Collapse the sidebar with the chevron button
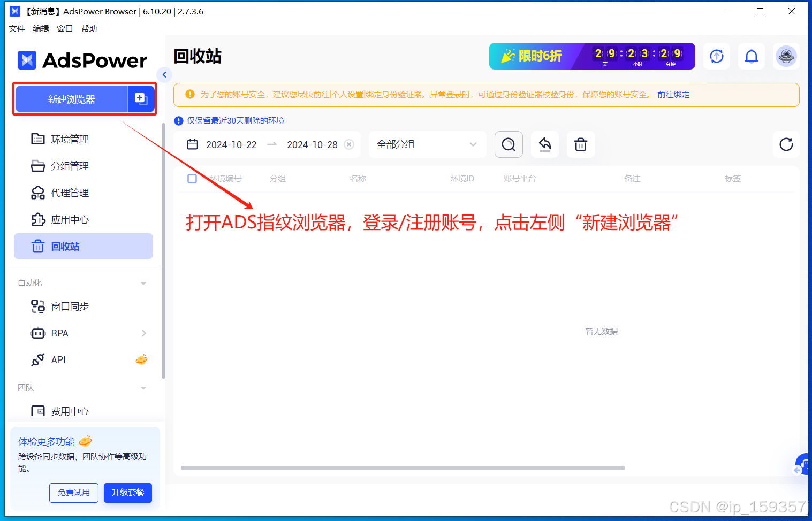 pos(164,74)
